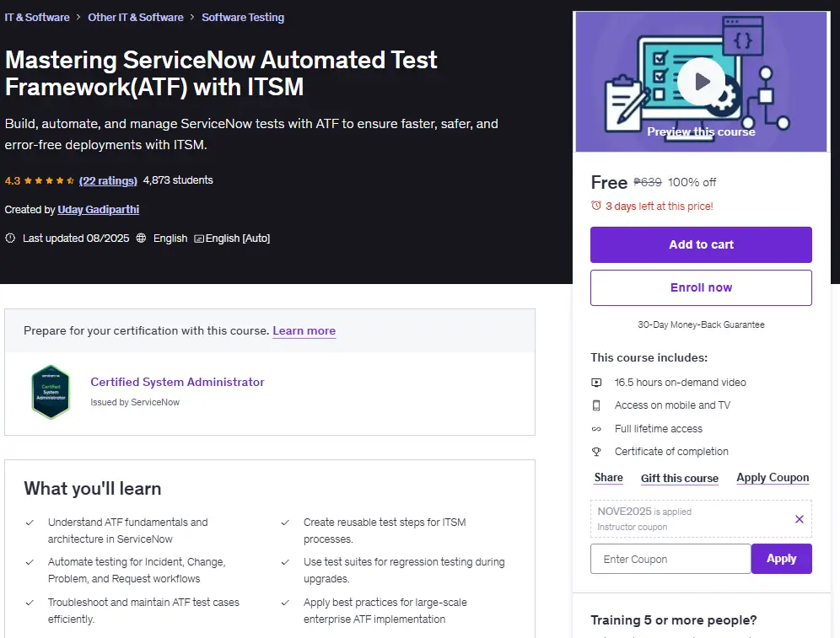Screen dimensions: 840x638
Task: Click checkmark beside Troubleshoot and maintain ATF
Action: [30, 603]
